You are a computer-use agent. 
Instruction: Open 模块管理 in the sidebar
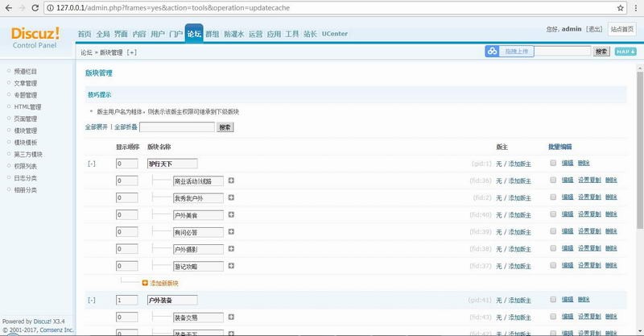coord(26,131)
